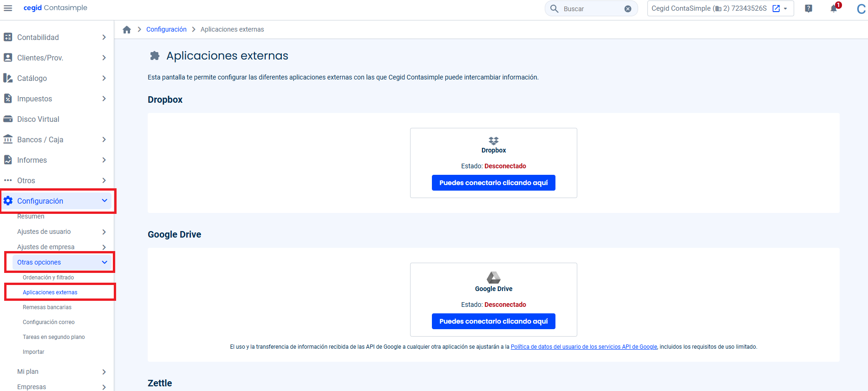Open Google API user data policy link
Viewport: 868px width, 391px height.
point(584,347)
